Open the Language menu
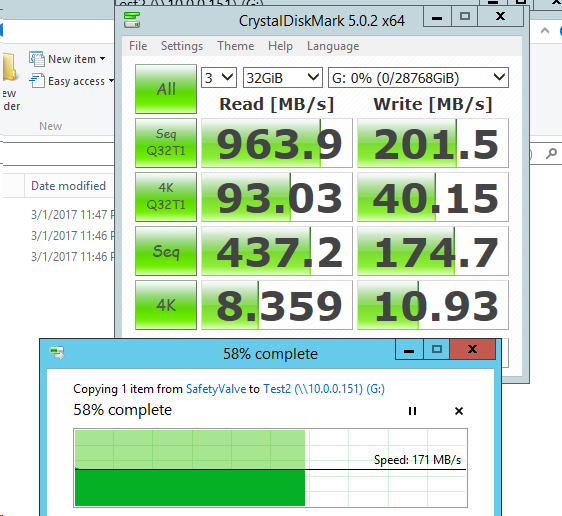Screen dimensions: 562x516 pos(333,46)
